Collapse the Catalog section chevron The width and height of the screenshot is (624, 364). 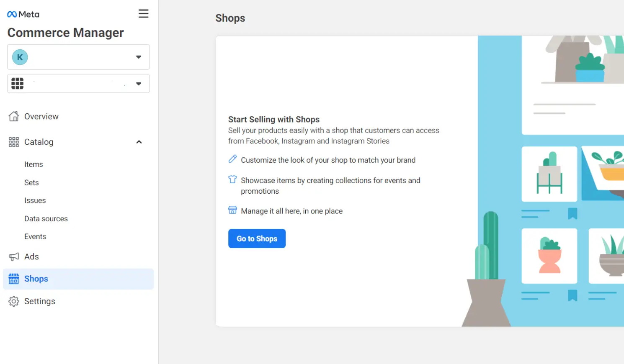tap(139, 142)
